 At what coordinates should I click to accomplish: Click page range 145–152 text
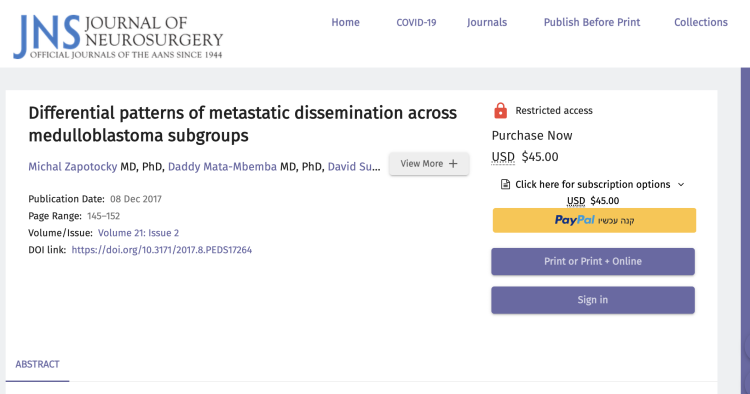103,216
